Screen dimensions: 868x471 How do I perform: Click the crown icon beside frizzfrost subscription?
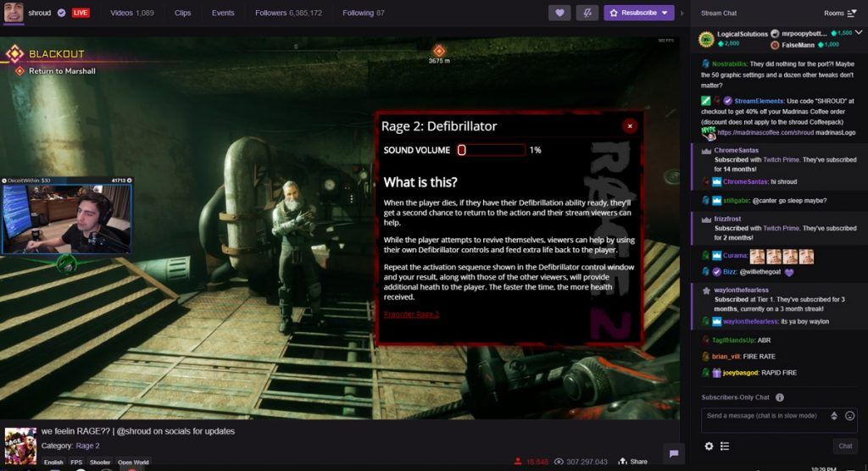coord(706,219)
